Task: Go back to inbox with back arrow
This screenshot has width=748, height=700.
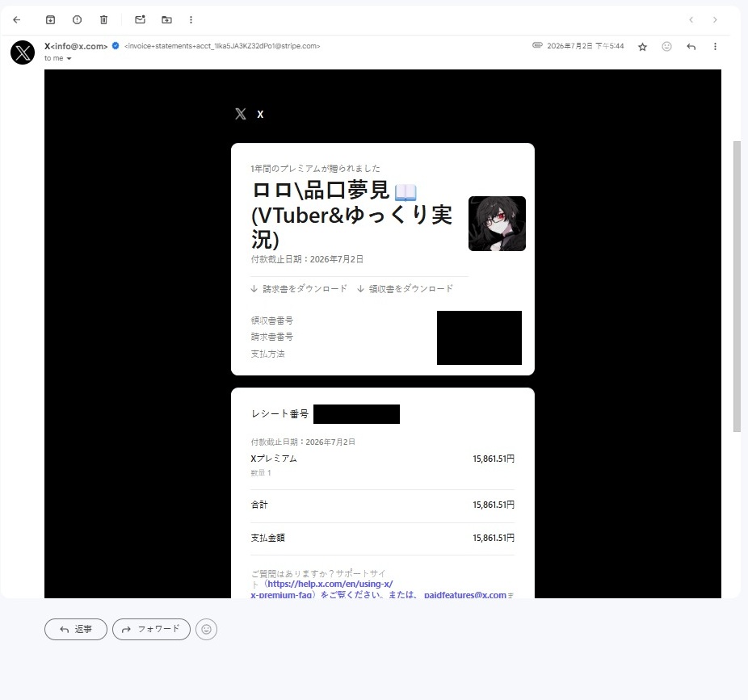Action: (17, 19)
